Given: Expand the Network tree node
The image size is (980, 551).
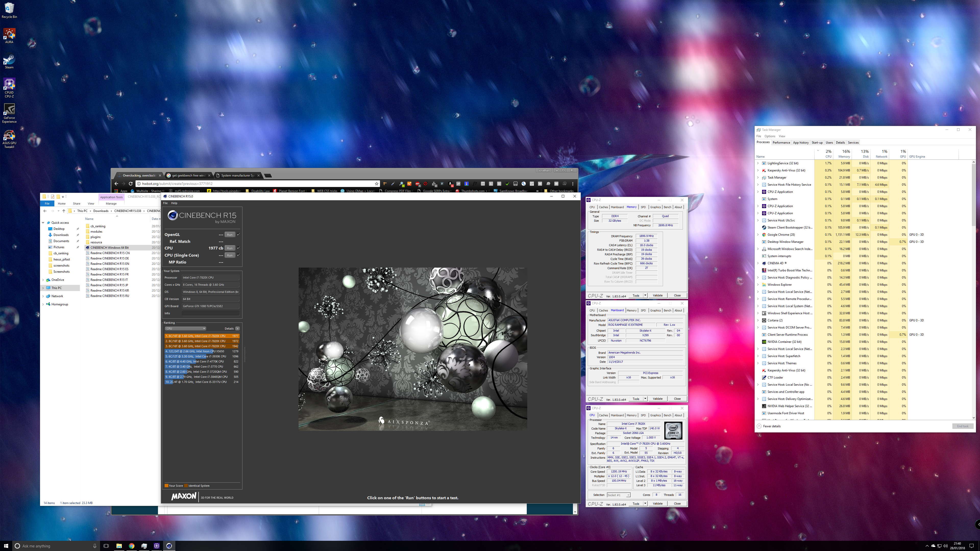Looking at the screenshot, I should [x=43, y=296].
